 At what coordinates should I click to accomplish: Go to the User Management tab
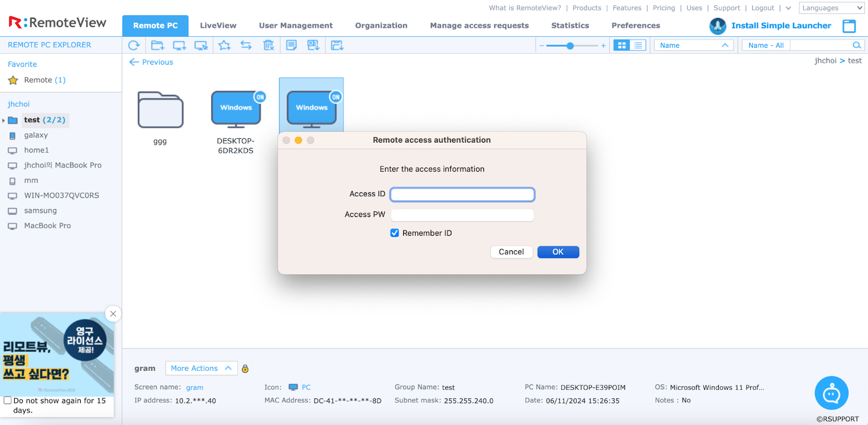[x=296, y=25]
